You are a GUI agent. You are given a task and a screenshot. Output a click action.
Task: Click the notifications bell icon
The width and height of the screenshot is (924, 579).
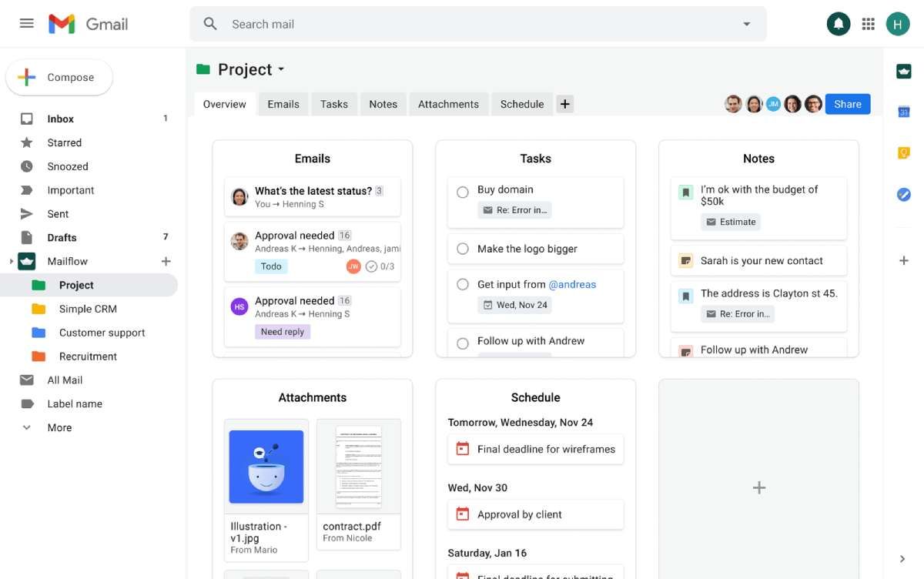click(839, 24)
